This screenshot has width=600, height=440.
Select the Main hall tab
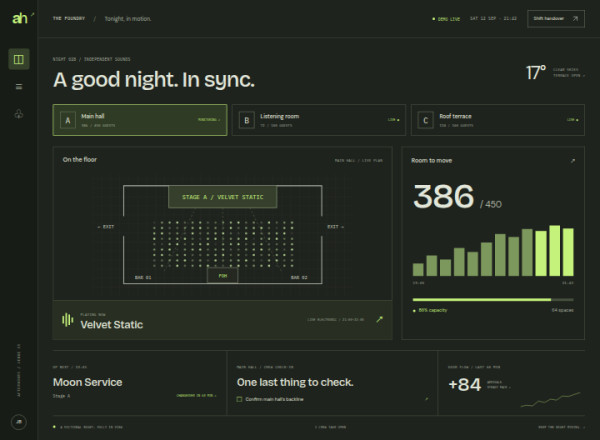click(140, 120)
